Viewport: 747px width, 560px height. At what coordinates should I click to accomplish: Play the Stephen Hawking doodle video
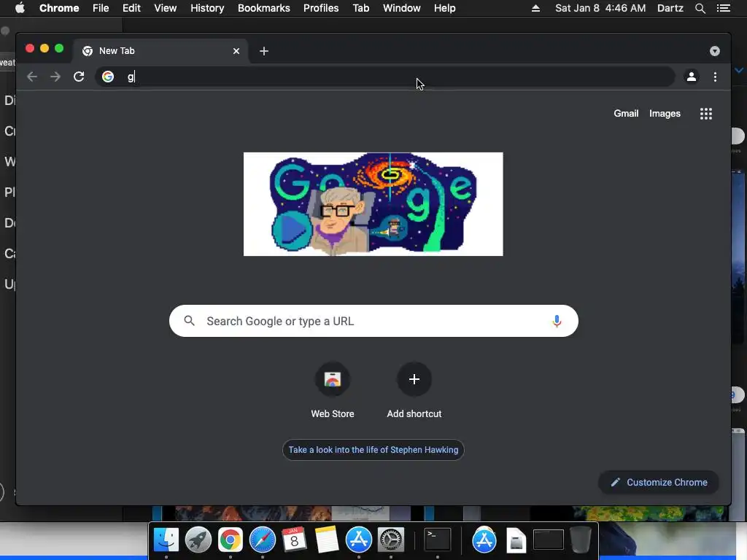292,231
